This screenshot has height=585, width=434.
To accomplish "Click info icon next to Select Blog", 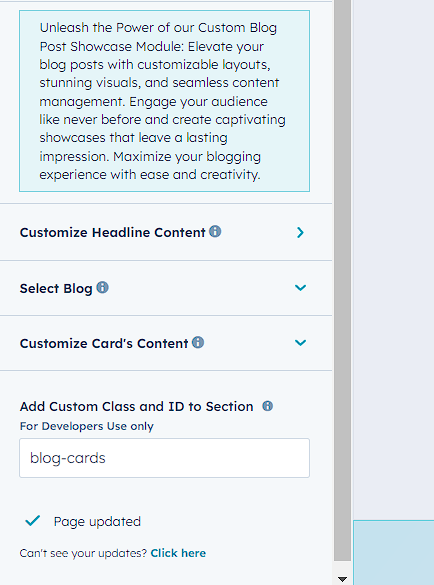I will coord(102,287).
